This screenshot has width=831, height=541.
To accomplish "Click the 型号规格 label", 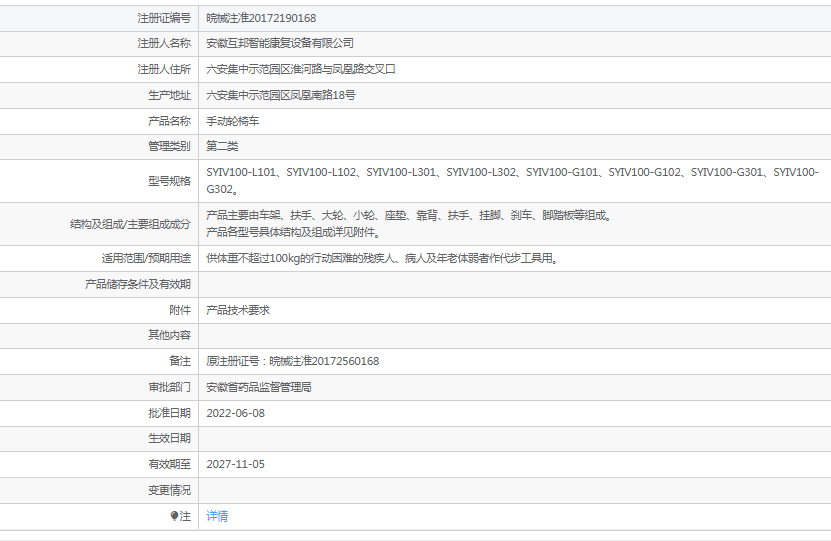I will (x=170, y=181).
